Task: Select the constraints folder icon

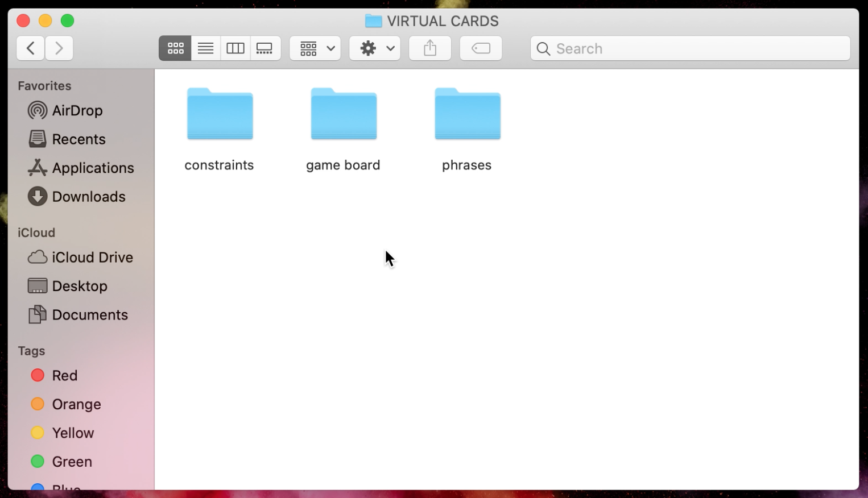Action: [220, 114]
